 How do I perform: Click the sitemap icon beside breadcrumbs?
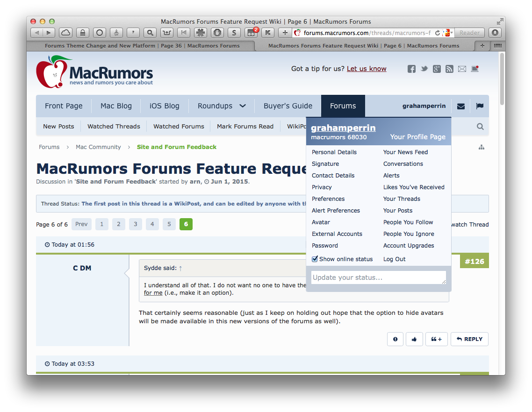click(x=482, y=147)
